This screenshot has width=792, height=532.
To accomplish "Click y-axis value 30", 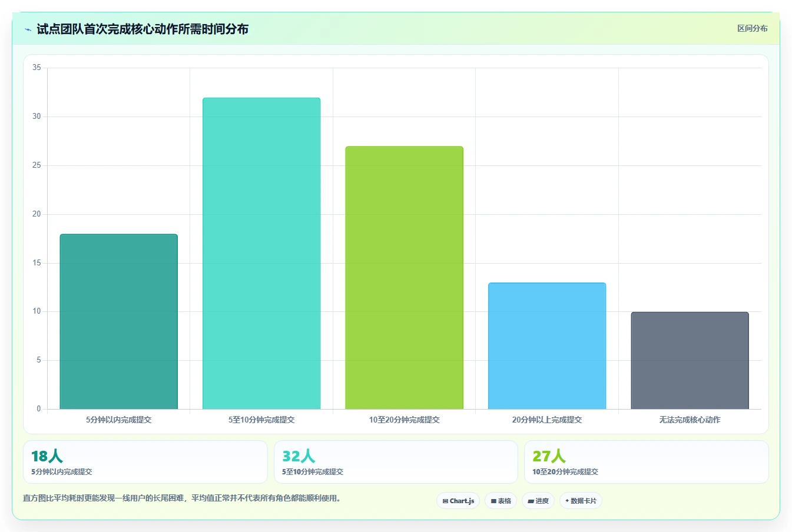I will (37, 117).
